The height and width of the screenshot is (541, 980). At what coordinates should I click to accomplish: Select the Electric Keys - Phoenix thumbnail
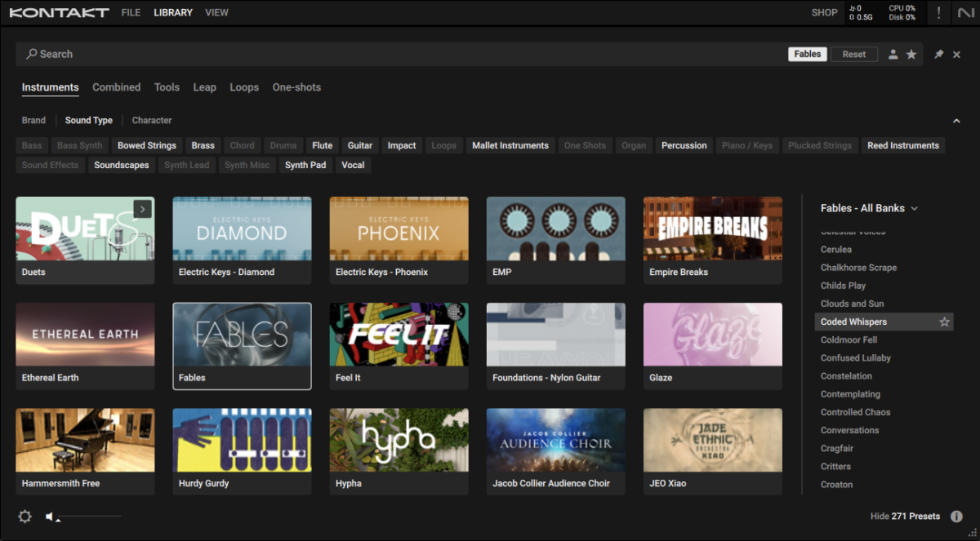[x=399, y=228]
